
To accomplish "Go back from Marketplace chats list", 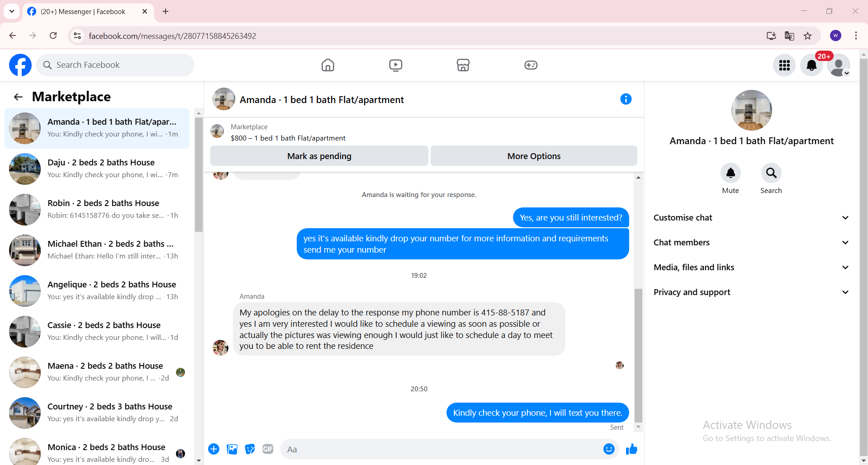I will pos(18,97).
